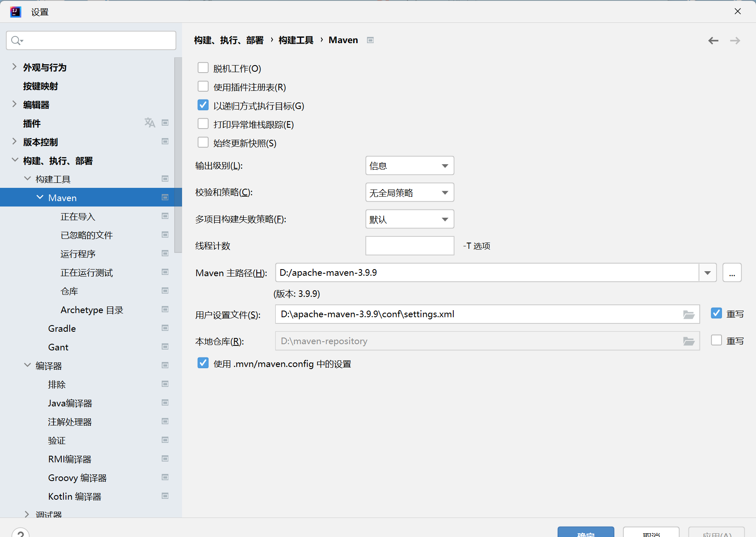Collapse the Maven tree node arrow
Viewport: 756px width, 537px height.
point(40,197)
